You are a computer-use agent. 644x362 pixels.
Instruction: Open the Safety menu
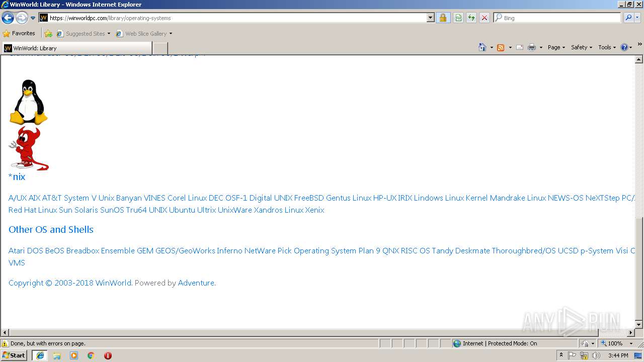[x=582, y=47]
